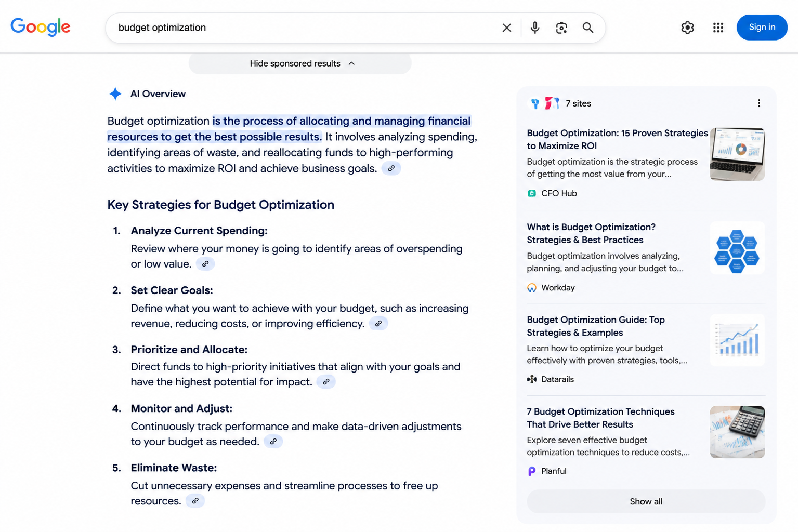Click Key Strategies for Budget Optimization heading
798x532 pixels.
(x=221, y=205)
